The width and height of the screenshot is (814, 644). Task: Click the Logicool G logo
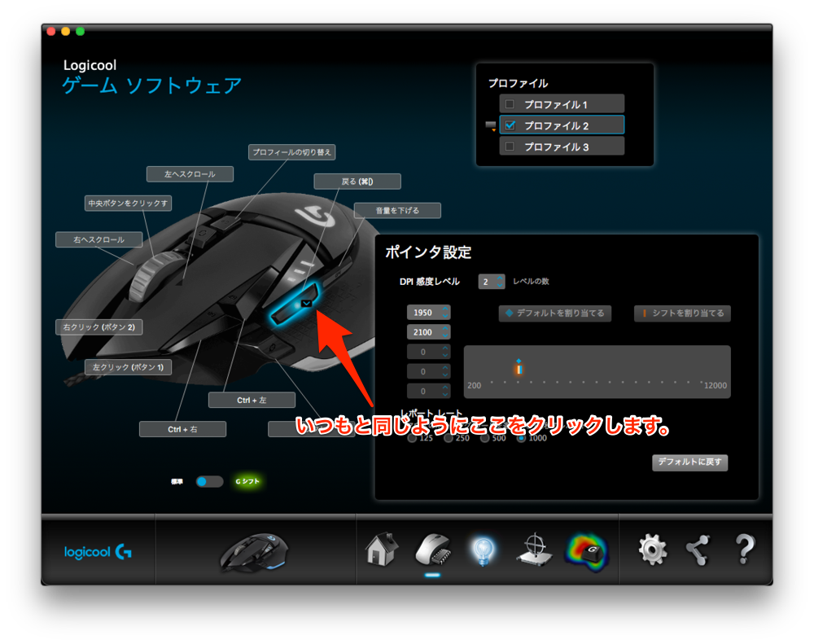(98, 551)
